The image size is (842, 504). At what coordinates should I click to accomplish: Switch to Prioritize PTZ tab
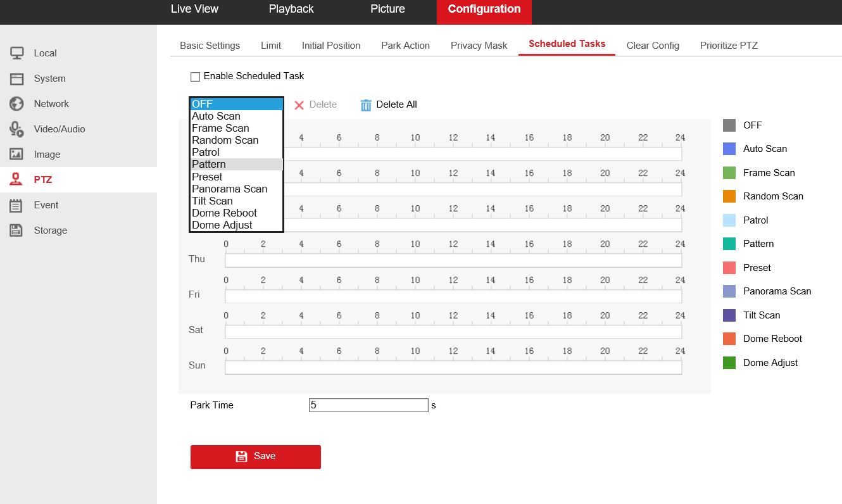729,46
